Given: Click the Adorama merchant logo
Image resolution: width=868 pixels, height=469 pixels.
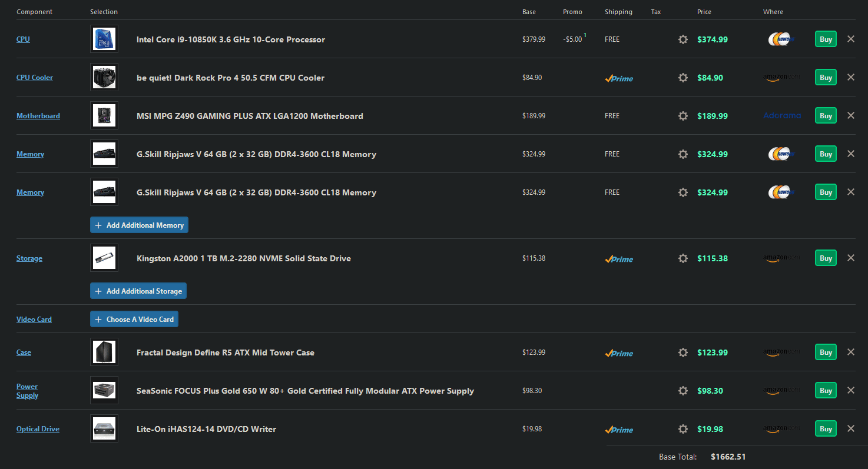Looking at the screenshot, I should 781,116.
